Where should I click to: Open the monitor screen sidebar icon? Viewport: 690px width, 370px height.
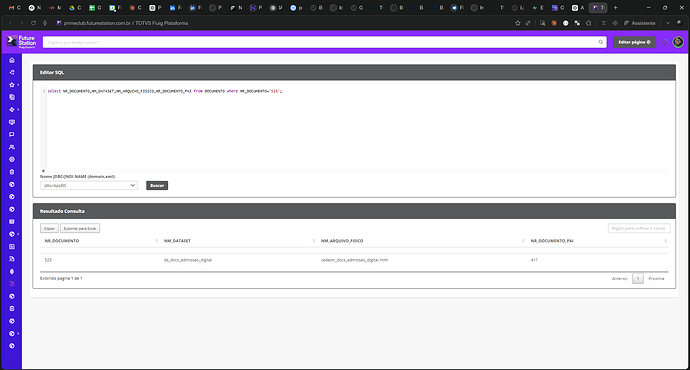12,122
